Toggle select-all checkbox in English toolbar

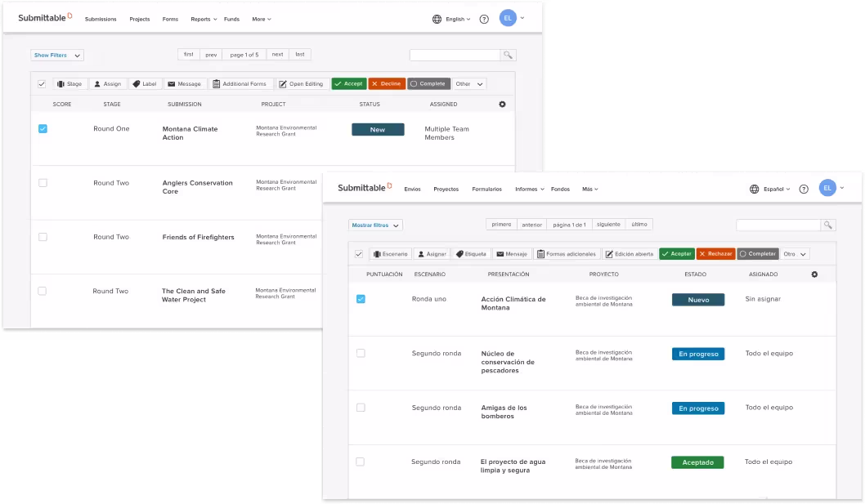click(x=42, y=84)
